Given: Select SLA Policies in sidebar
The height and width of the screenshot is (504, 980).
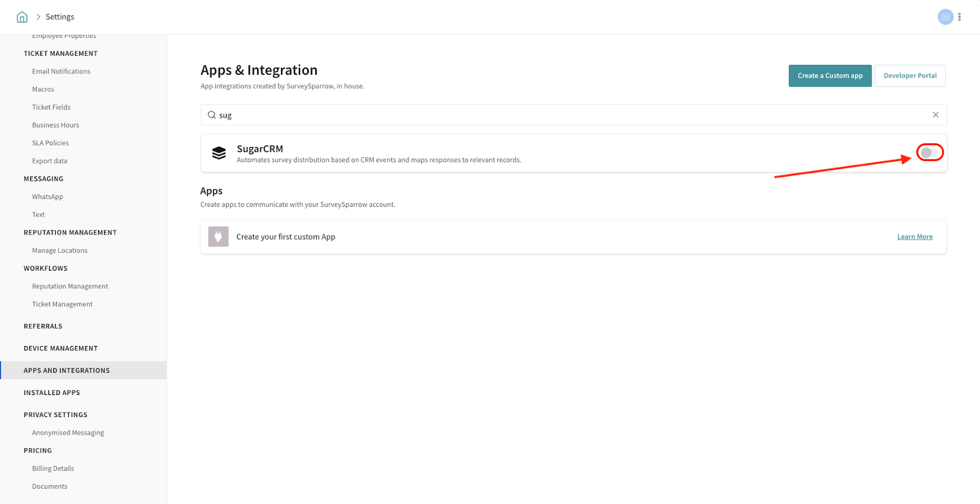Looking at the screenshot, I should [51, 143].
